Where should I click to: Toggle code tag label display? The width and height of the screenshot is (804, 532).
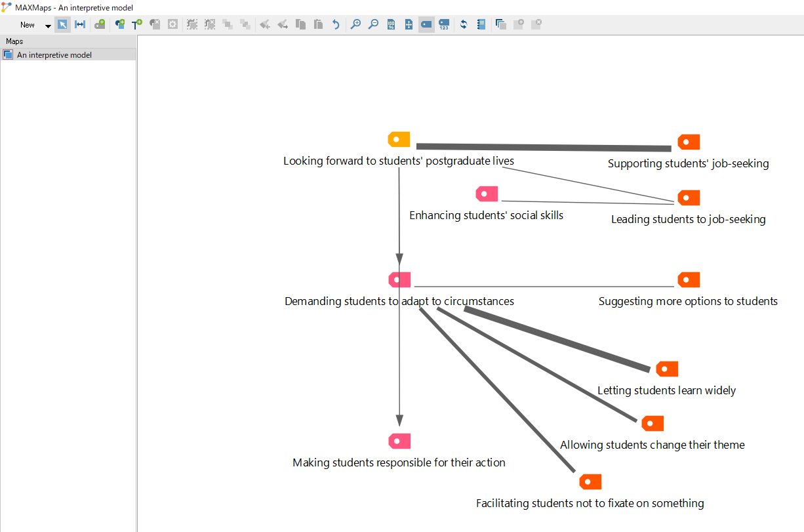point(426,25)
